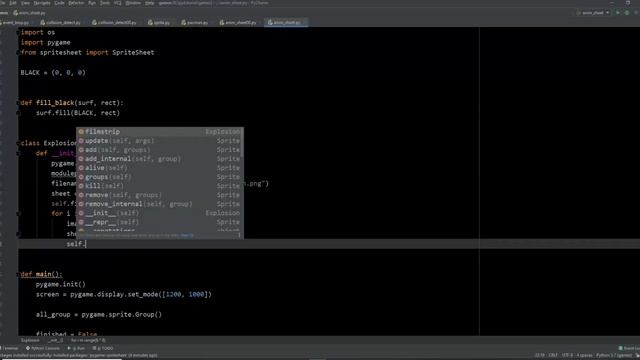Choose update(self, args) from autocomplete list
This screenshot has height=360, width=640.
click(x=159, y=140)
